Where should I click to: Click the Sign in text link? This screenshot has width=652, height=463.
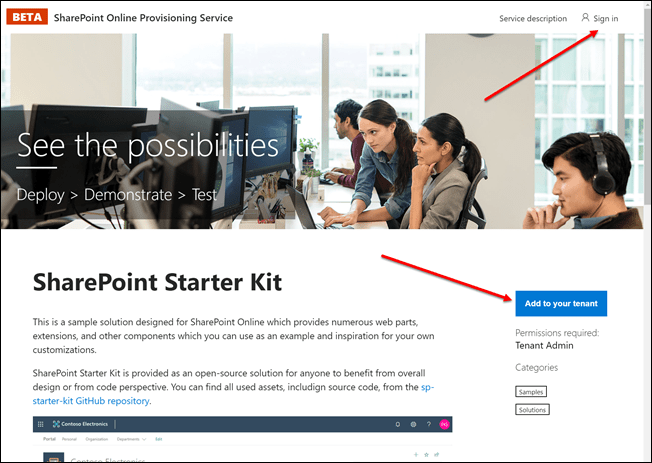click(x=605, y=18)
